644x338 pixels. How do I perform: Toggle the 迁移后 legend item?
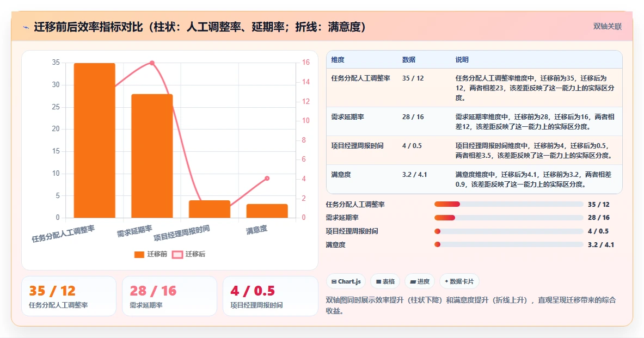[188, 254]
